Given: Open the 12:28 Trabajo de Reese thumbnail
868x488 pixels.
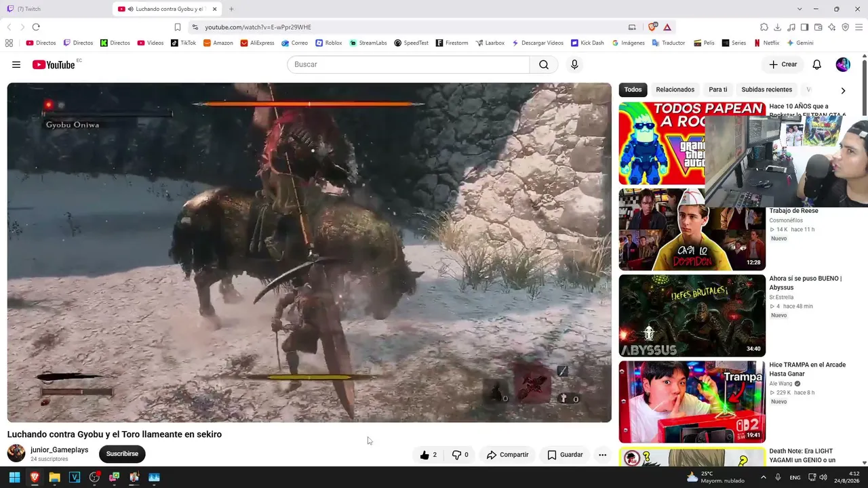Looking at the screenshot, I should 692,230.
